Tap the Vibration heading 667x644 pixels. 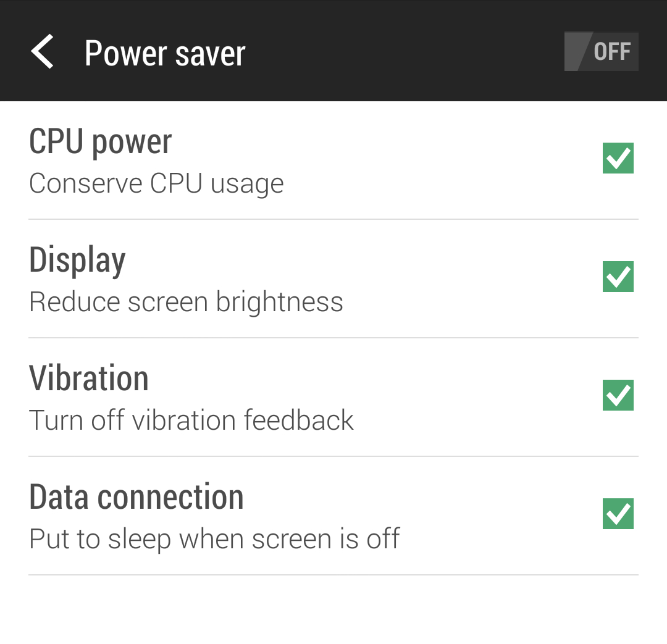[89, 378]
